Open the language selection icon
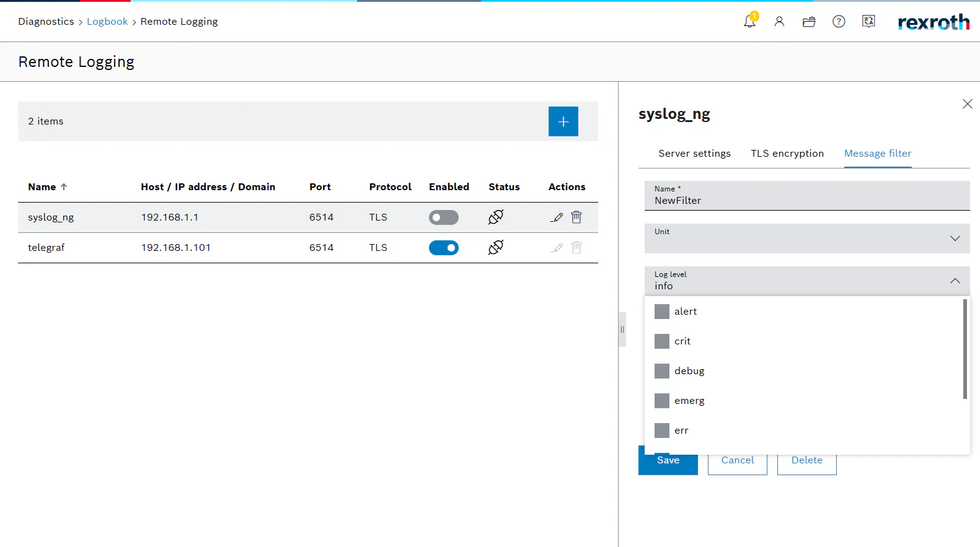 (868, 22)
